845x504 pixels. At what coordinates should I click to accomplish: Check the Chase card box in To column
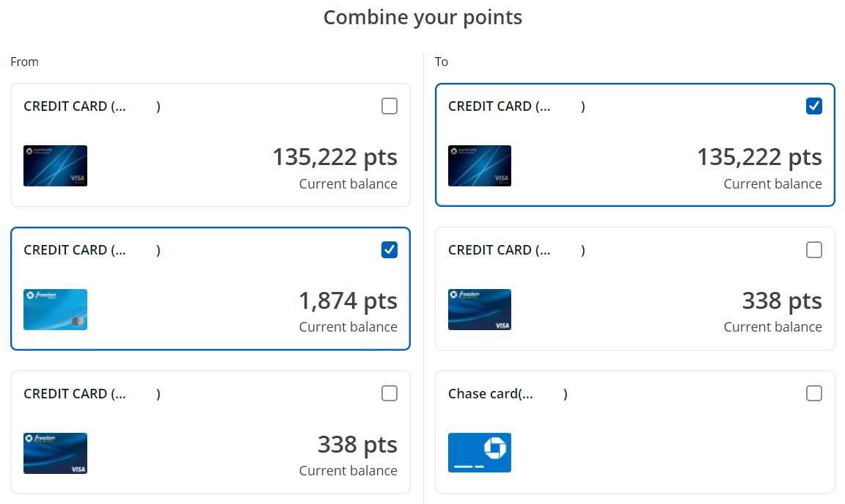[814, 394]
